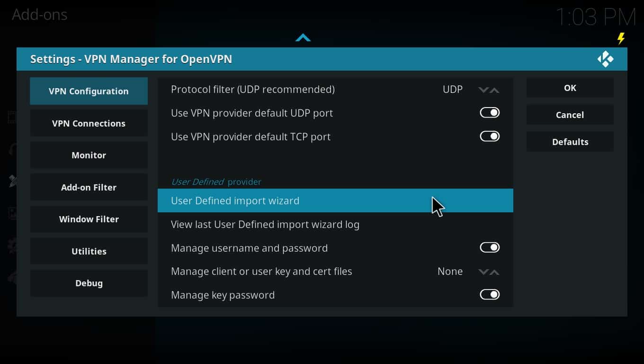
Task: Reset settings using Defaults button
Action: click(570, 142)
